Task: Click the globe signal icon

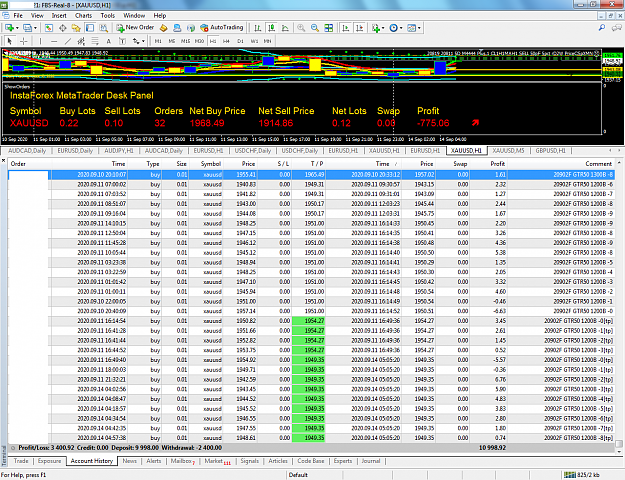Action: click(191, 28)
